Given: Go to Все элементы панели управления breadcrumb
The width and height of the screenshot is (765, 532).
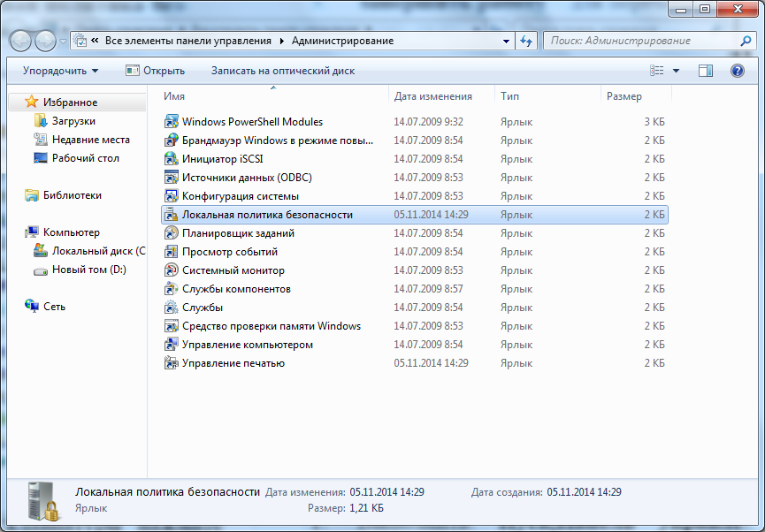Looking at the screenshot, I should coord(188,41).
